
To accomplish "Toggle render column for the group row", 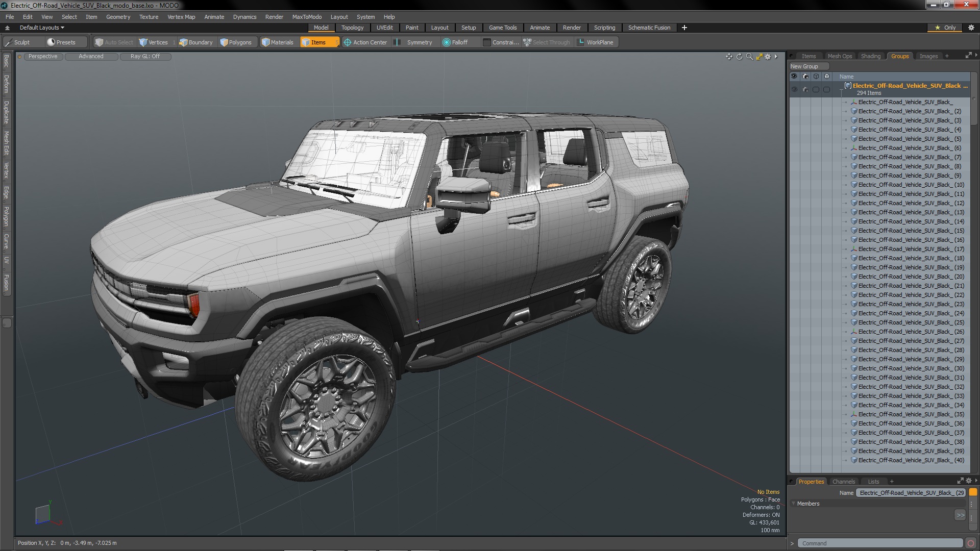I will (805, 89).
